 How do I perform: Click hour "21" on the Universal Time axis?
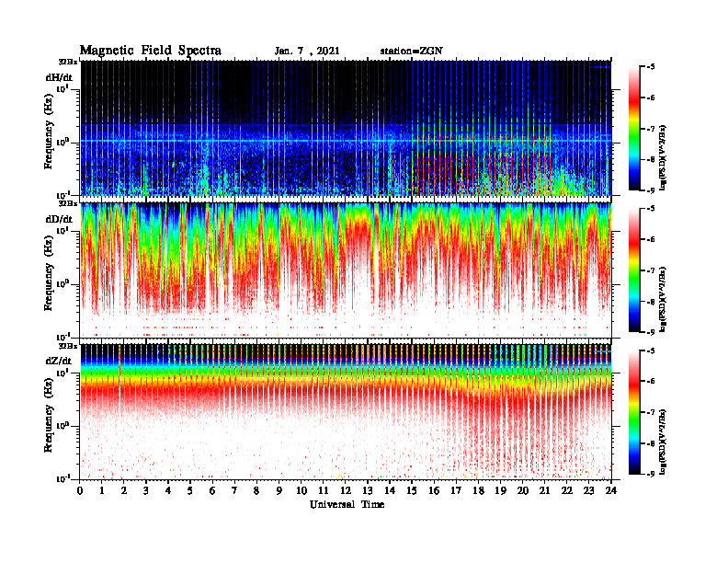[544, 490]
